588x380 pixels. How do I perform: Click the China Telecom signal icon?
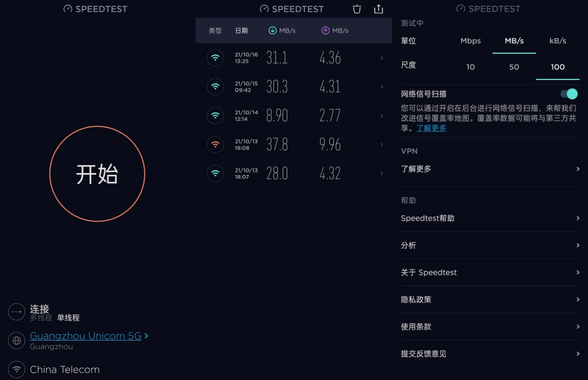(16, 369)
